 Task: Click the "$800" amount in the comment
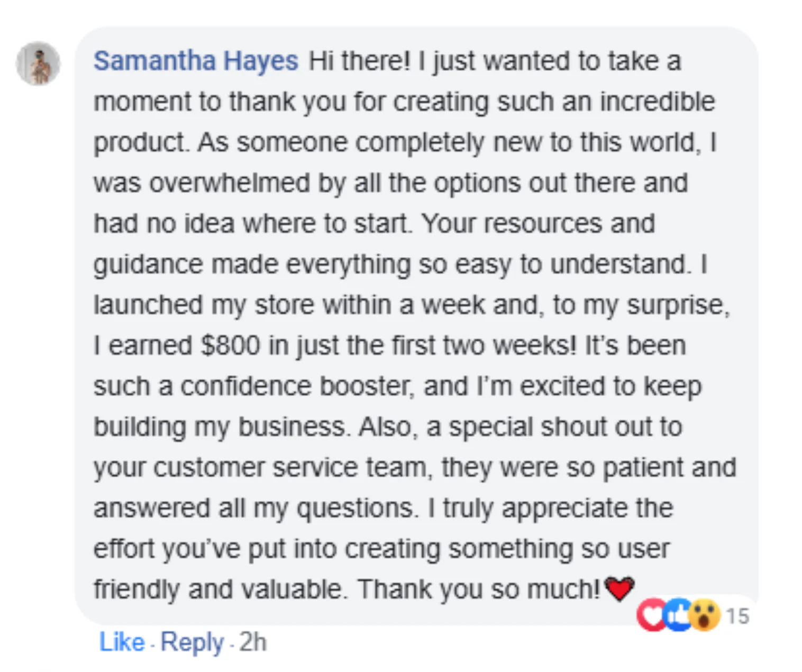pos(231,346)
